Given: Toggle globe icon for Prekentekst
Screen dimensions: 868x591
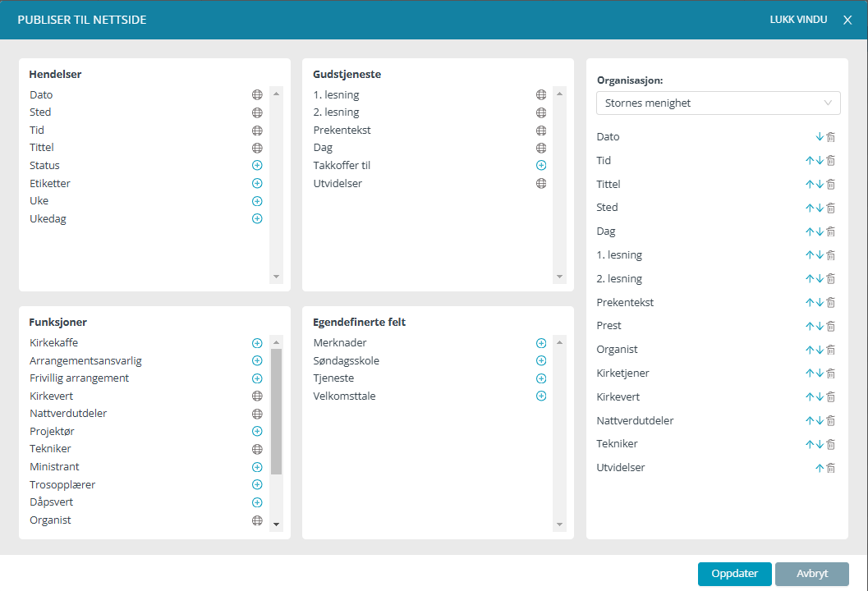Looking at the screenshot, I should click(x=541, y=131).
